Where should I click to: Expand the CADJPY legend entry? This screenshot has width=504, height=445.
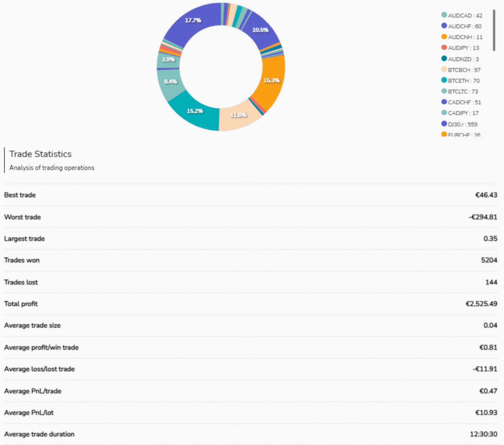463,113
